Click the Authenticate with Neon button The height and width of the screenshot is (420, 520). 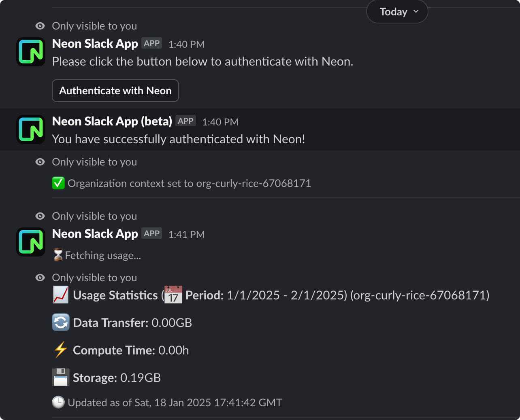115,91
